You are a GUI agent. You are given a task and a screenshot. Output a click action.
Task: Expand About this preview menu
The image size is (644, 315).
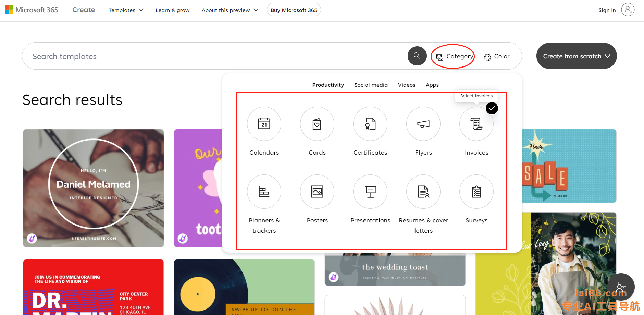[230, 10]
